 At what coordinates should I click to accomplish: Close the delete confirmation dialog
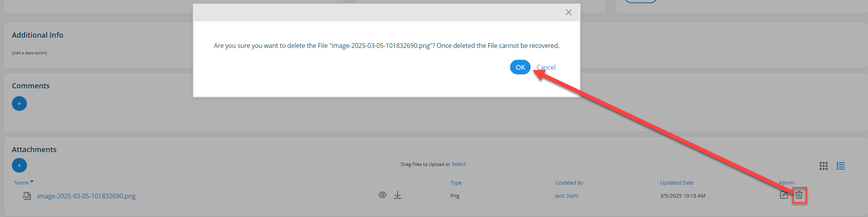pyautogui.click(x=568, y=12)
